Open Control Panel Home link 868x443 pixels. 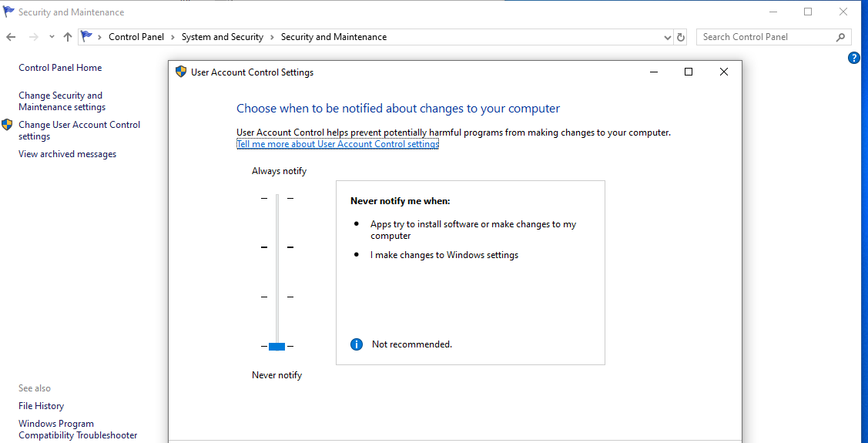point(60,68)
